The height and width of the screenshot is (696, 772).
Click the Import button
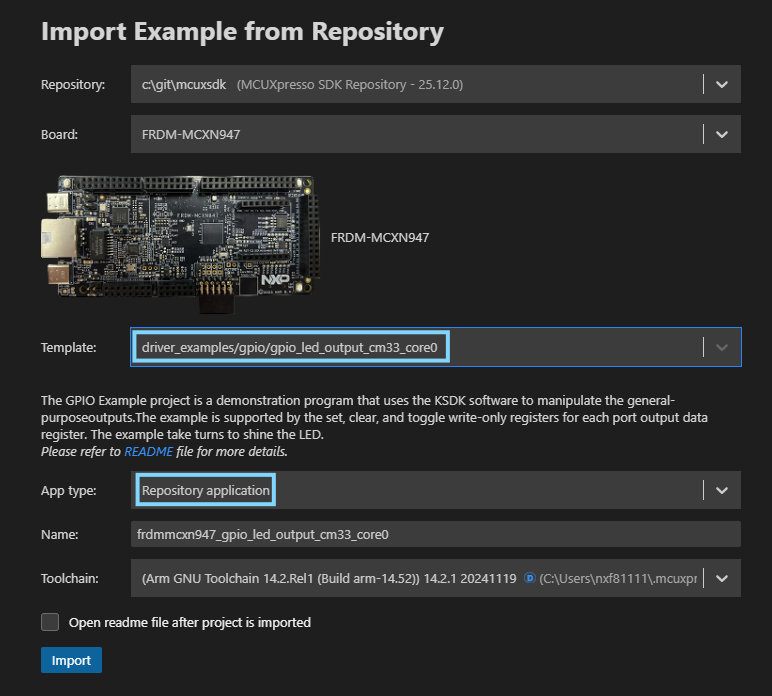[x=71, y=660]
